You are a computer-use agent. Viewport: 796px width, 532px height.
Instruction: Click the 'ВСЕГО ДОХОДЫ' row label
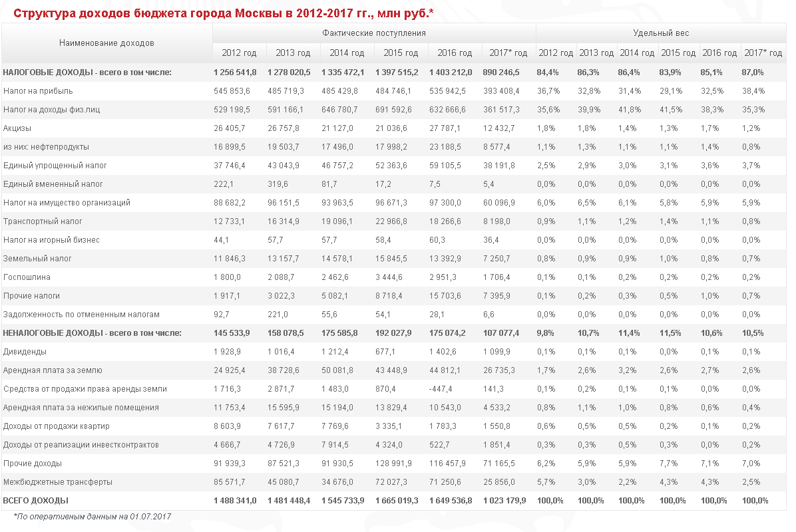click(35, 501)
